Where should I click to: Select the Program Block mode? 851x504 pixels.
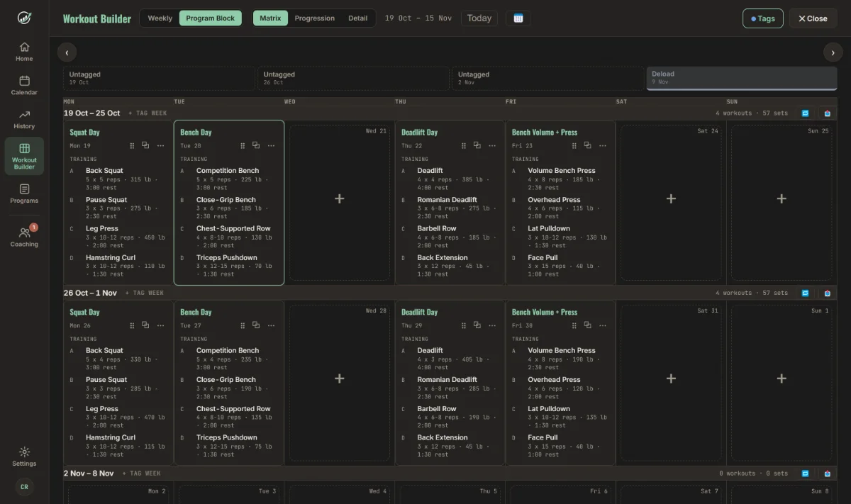[x=211, y=18]
